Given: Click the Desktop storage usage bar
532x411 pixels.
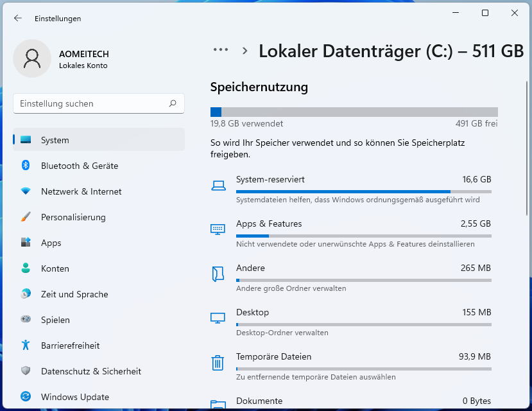Looking at the screenshot, I should pyautogui.click(x=363, y=324).
